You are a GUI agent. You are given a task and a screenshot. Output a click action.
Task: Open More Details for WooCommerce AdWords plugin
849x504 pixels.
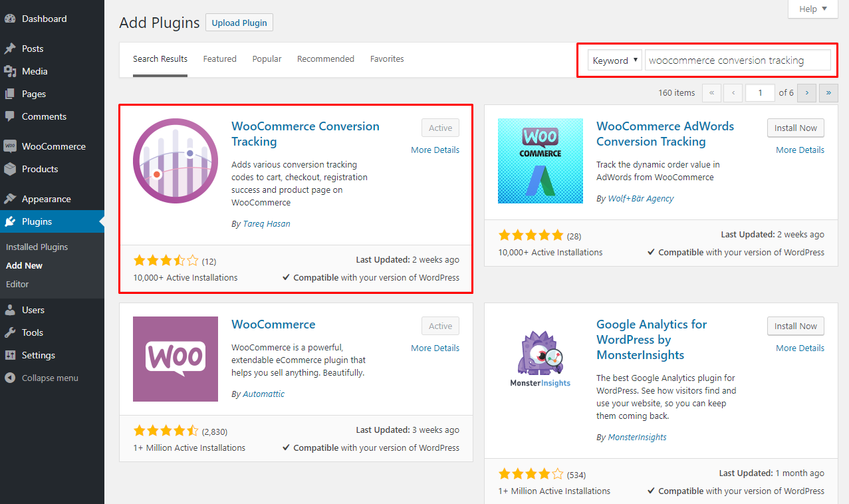point(800,150)
